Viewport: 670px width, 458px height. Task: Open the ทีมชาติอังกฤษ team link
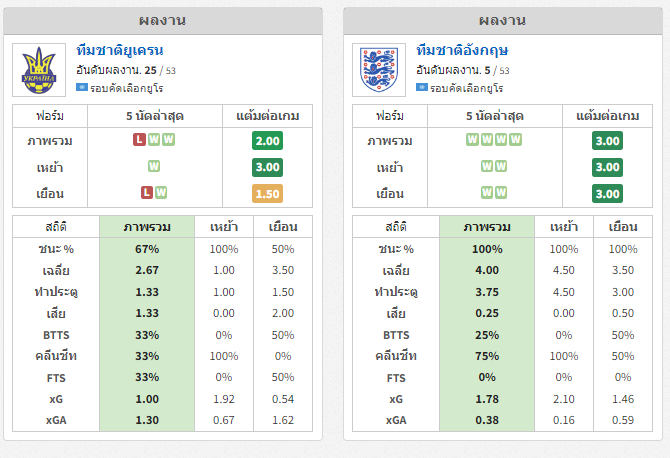[x=462, y=50]
